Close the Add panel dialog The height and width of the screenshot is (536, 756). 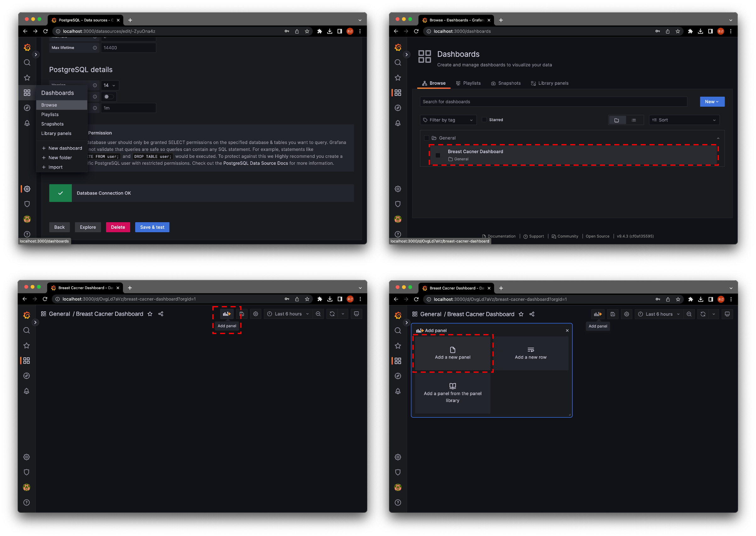(x=567, y=330)
